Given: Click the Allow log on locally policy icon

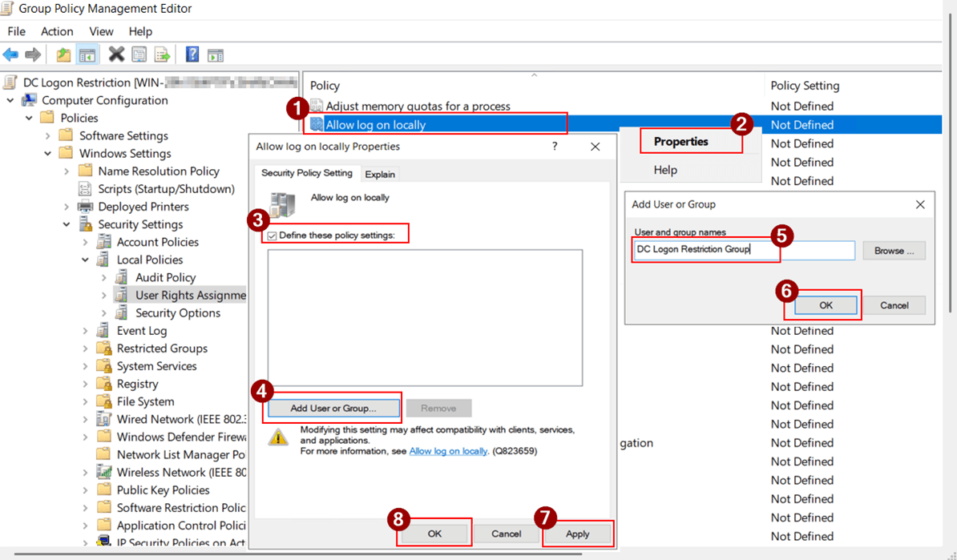Looking at the screenshot, I should (316, 124).
